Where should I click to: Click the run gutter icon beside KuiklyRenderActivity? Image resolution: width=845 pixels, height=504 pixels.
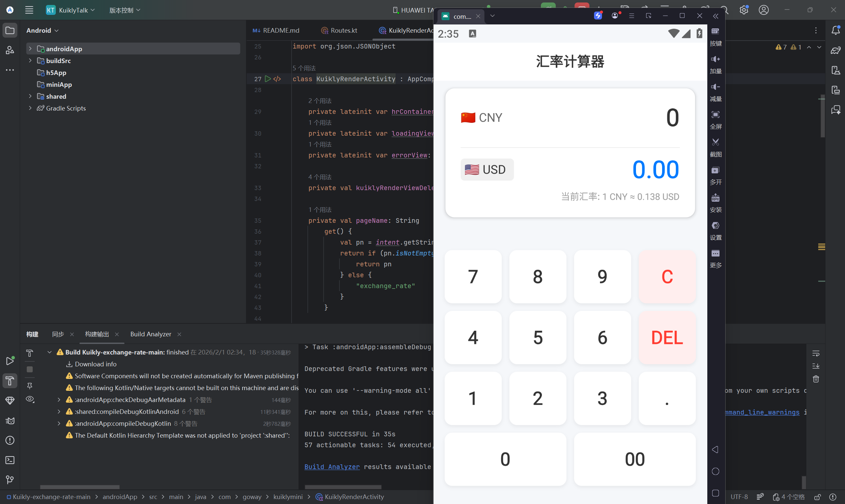(x=268, y=79)
